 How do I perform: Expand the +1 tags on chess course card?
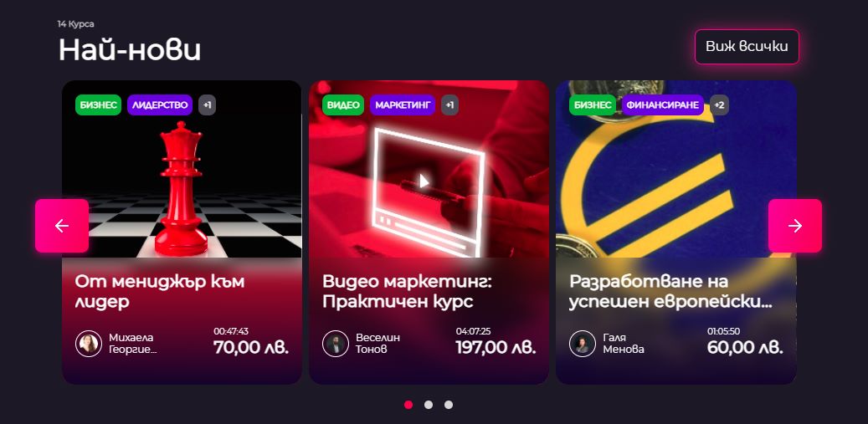[x=207, y=105]
